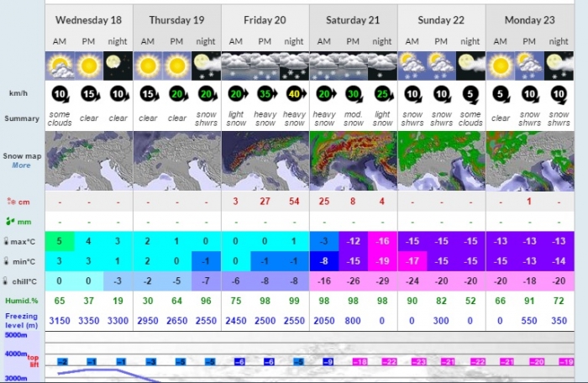
Task: Select the Monday 23 day header
Action: [x=528, y=19]
